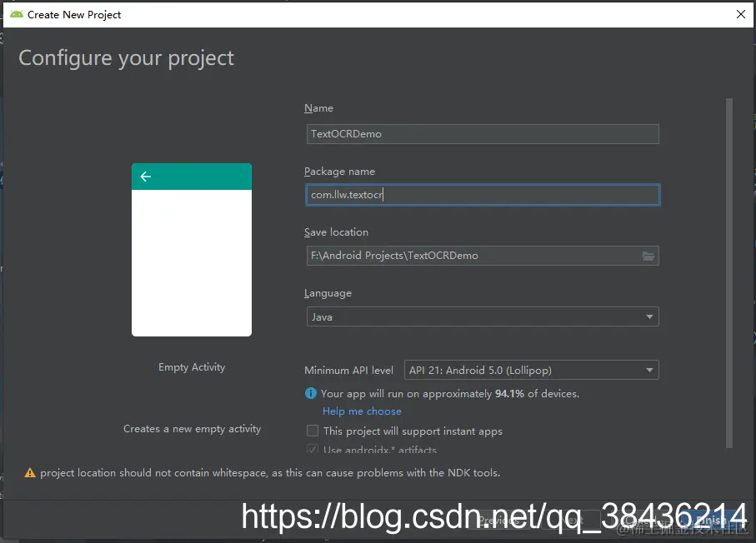756x543 pixels.
Task: Click the back arrow in activity preview
Action: (146, 177)
